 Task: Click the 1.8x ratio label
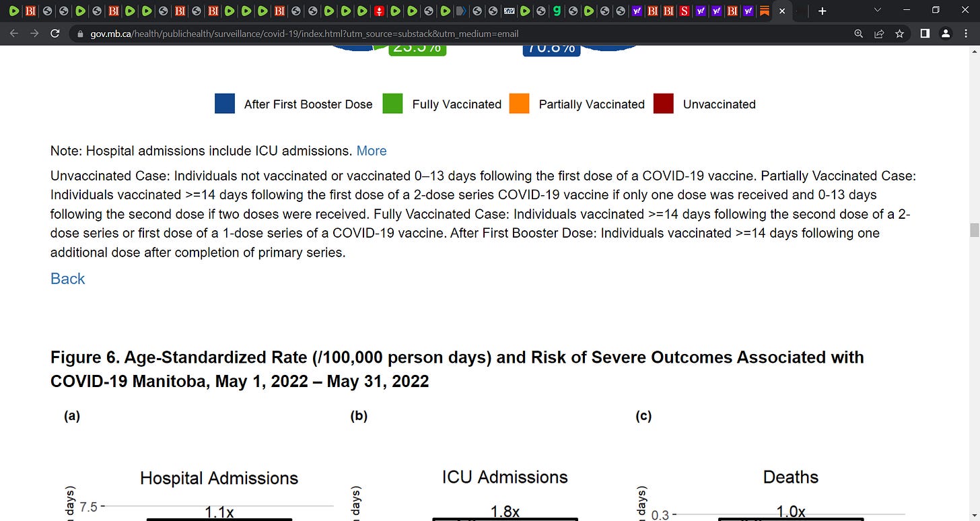[x=505, y=512]
